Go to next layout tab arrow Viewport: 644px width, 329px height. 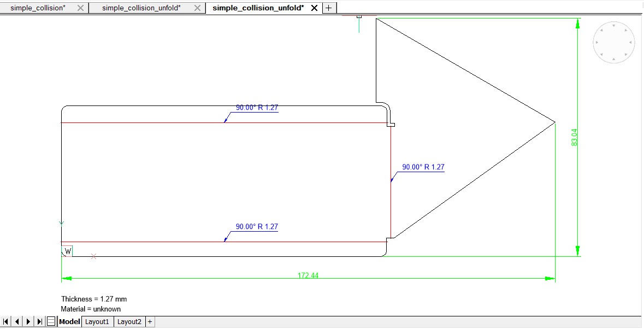[28, 321]
